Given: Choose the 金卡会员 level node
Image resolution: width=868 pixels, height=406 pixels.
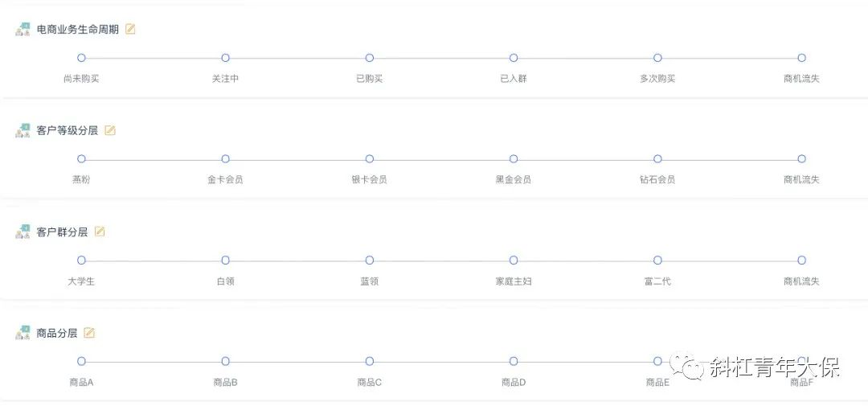Looking at the screenshot, I should tap(225, 159).
